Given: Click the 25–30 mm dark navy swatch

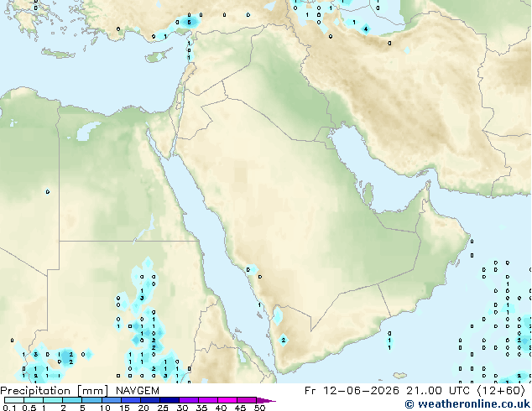Looking at the screenshot, I should pos(170,400).
